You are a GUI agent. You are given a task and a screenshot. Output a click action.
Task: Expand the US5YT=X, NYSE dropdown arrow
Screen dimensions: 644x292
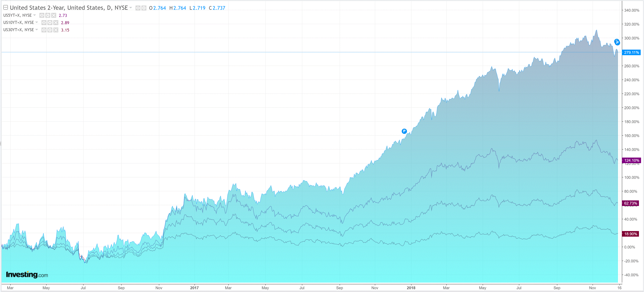[35, 15]
